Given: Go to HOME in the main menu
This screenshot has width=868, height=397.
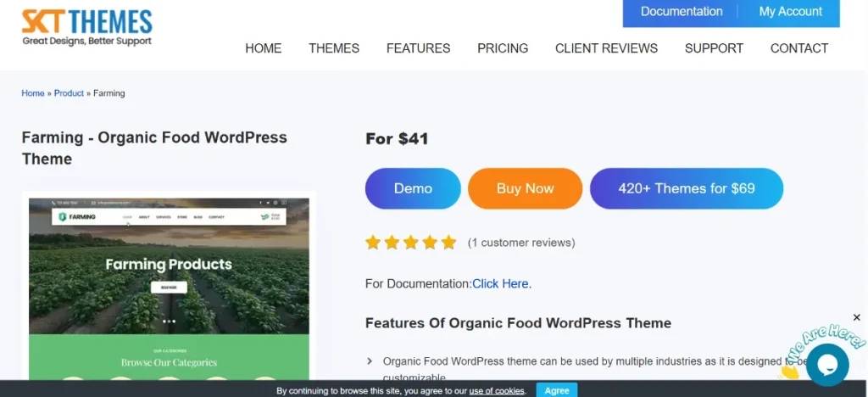Looking at the screenshot, I should [264, 48].
